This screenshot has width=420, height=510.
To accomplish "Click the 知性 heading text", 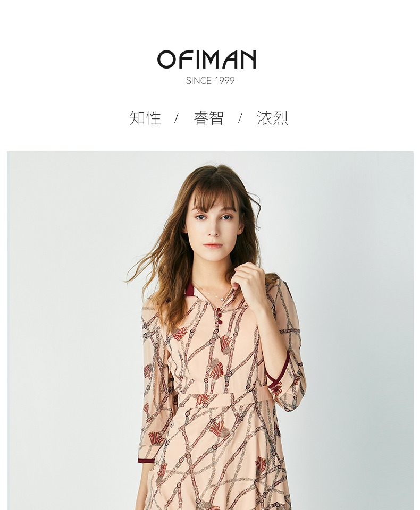I will click(145, 118).
